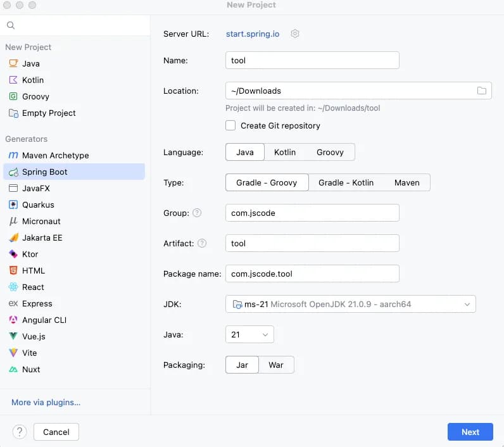Image resolution: width=504 pixels, height=447 pixels.
Task: Click the Express 'ex' icon
Action: pyautogui.click(x=13, y=303)
